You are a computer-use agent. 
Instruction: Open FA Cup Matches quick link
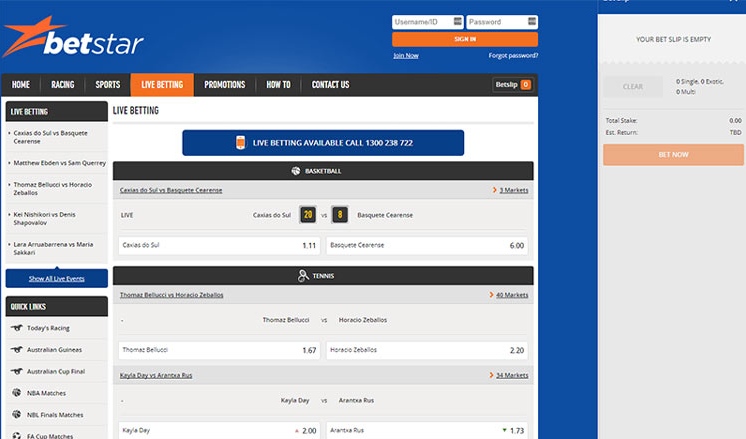pyautogui.click(x=50, y=436)
